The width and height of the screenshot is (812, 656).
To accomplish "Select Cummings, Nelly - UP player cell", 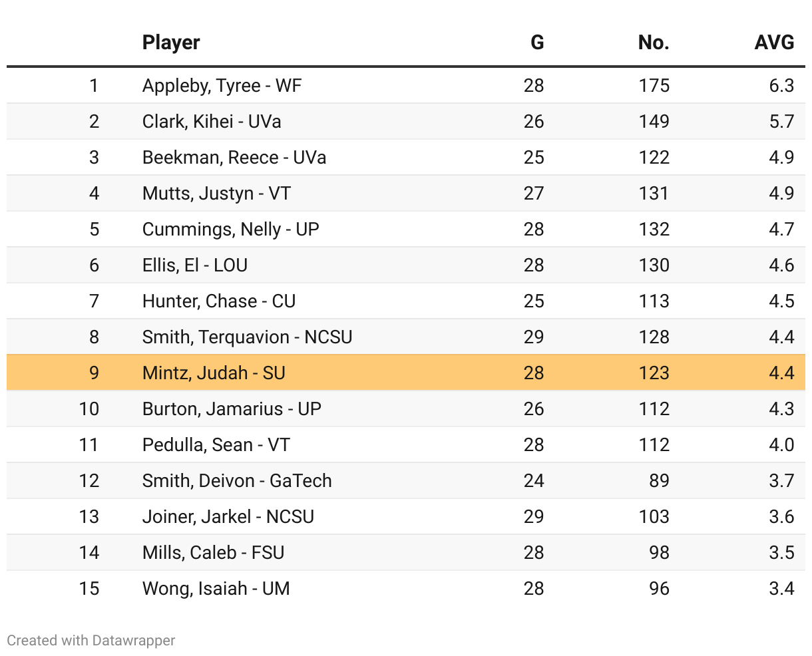I will [231, 230].
